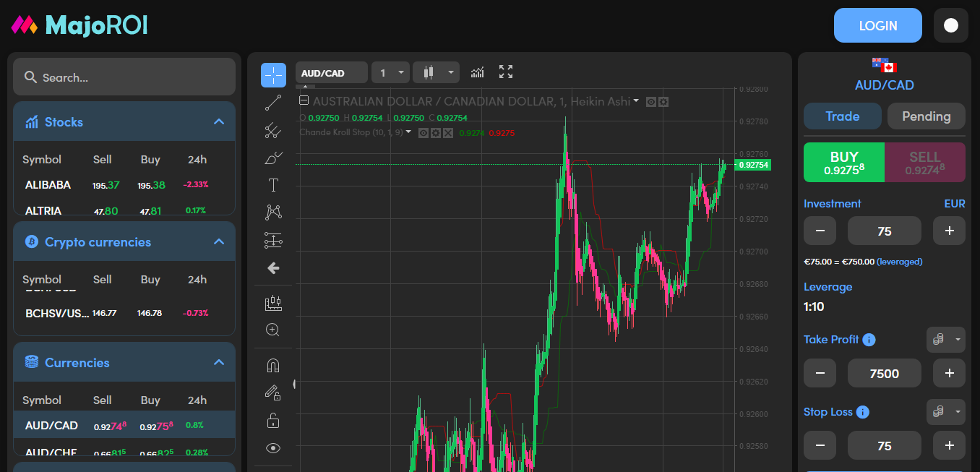Viewport: 980px width, 472px height.
Task: Open settings for the main price series
Action: [x=663, y=102]
